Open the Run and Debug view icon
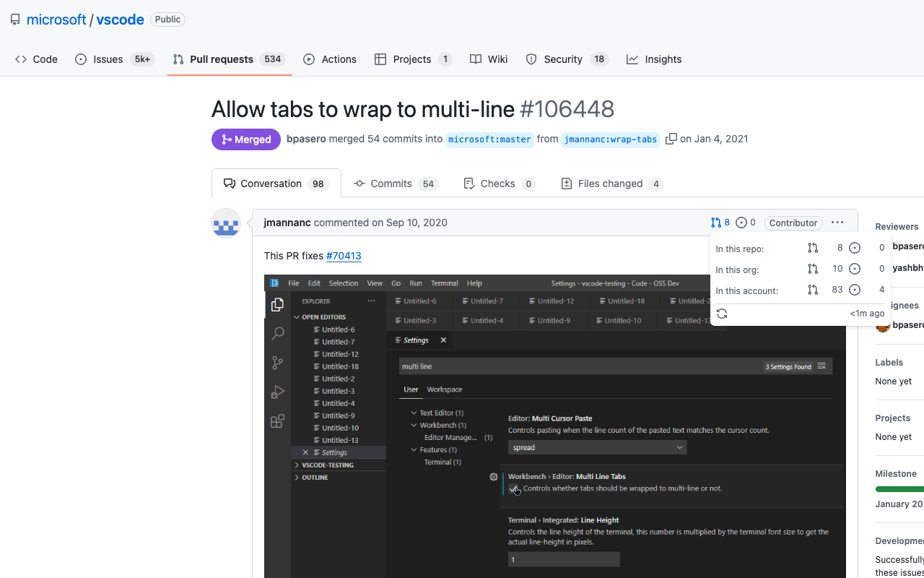 [x=277, y=392]
